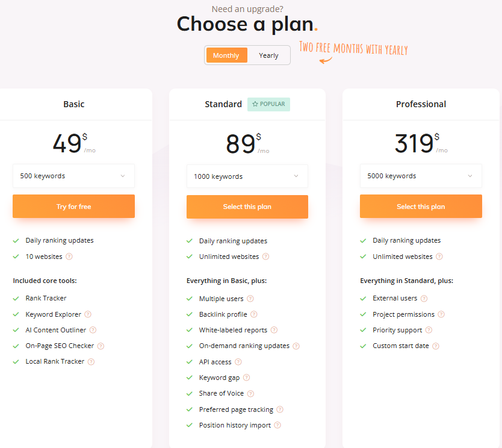Select the Monthly billing tab
This screenshot has height=448, width=502.
[x=226, y=55]
